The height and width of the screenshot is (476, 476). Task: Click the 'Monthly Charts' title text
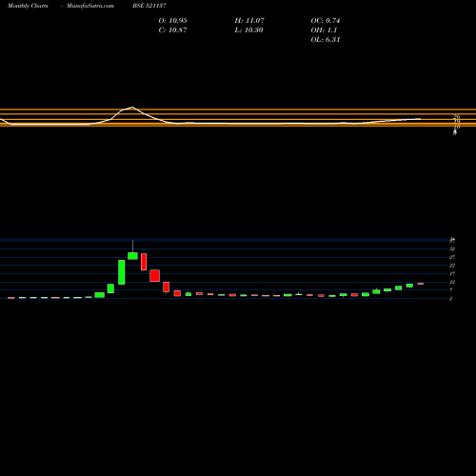(x=28, y=6)
